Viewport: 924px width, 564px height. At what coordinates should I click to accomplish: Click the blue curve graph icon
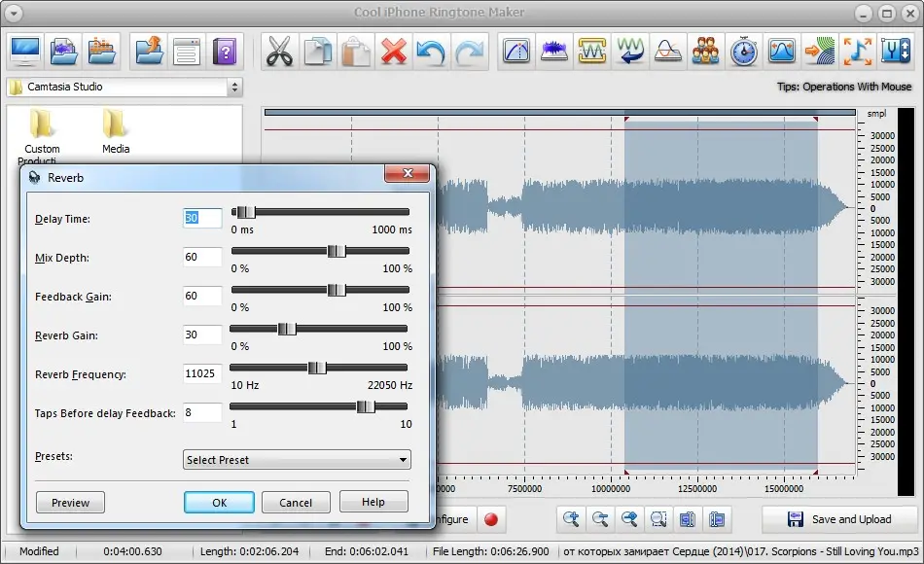click(x=781, y=52)
